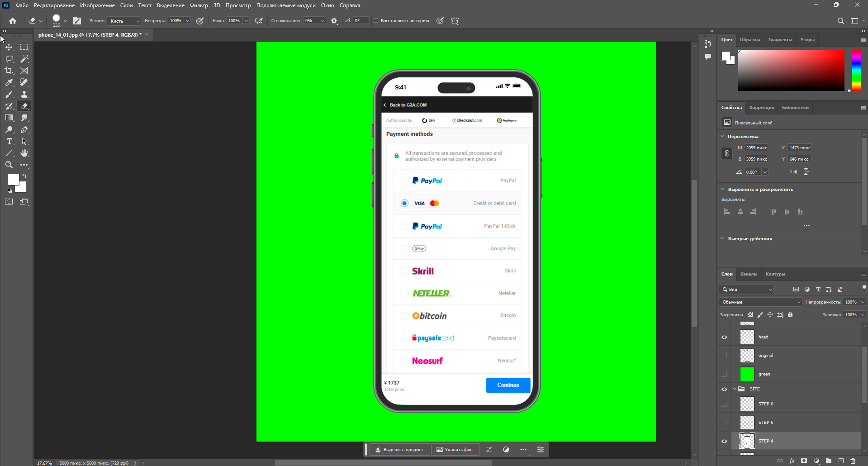Click the rainbow hue slider strip
Screen dimensions: 868x466
tap(856, 70)
